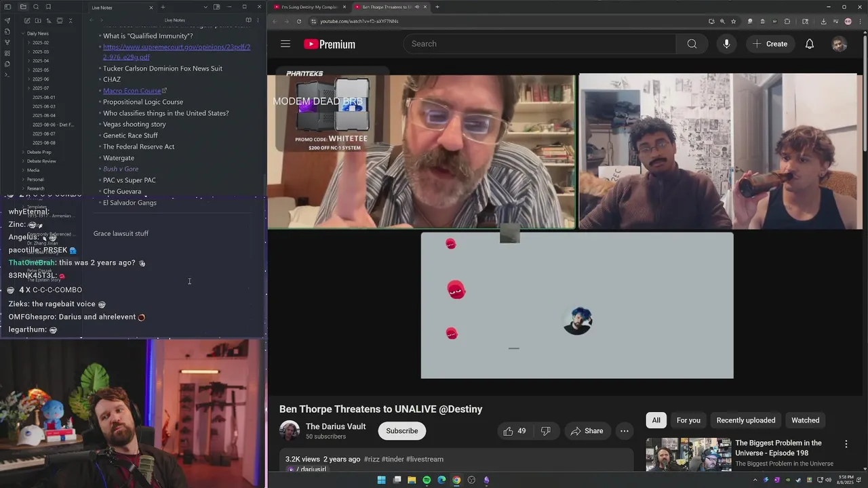Select the Bush v Gore internal link
This screenshot has height=488, width=868.
pyautogui.click(x=121, y=169)
